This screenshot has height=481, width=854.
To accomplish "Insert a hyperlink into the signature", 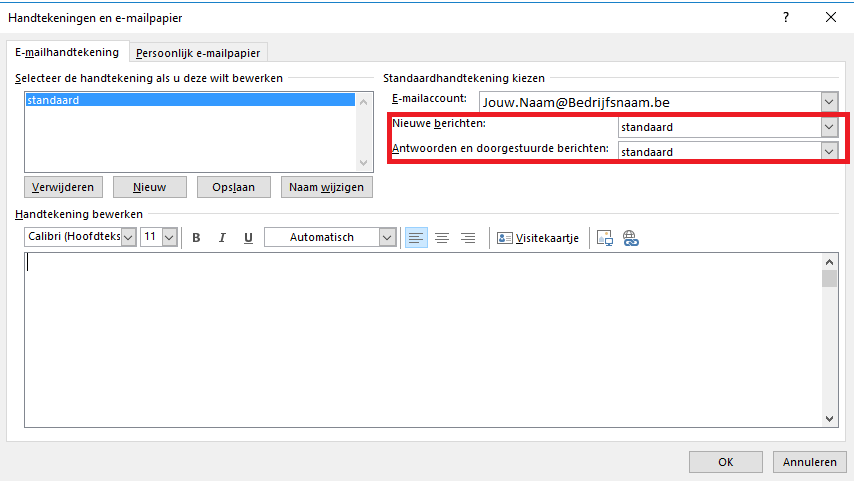I will [x=631, y=238].
